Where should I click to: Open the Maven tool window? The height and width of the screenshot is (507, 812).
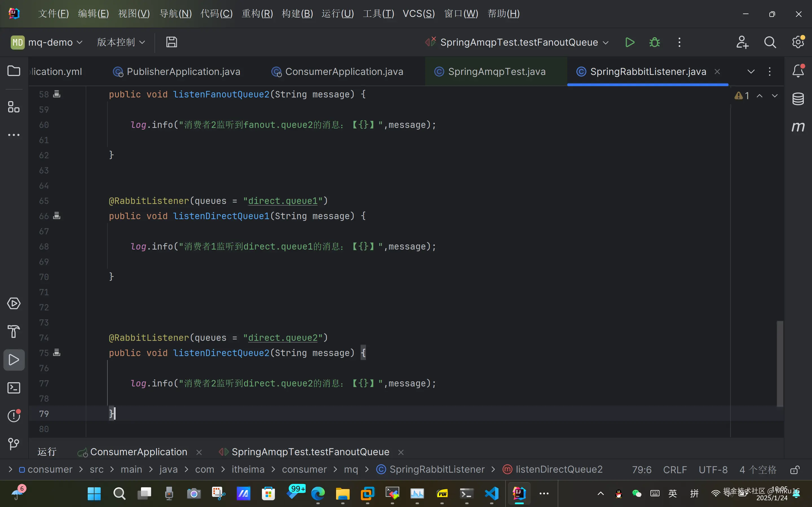(798, 127)
